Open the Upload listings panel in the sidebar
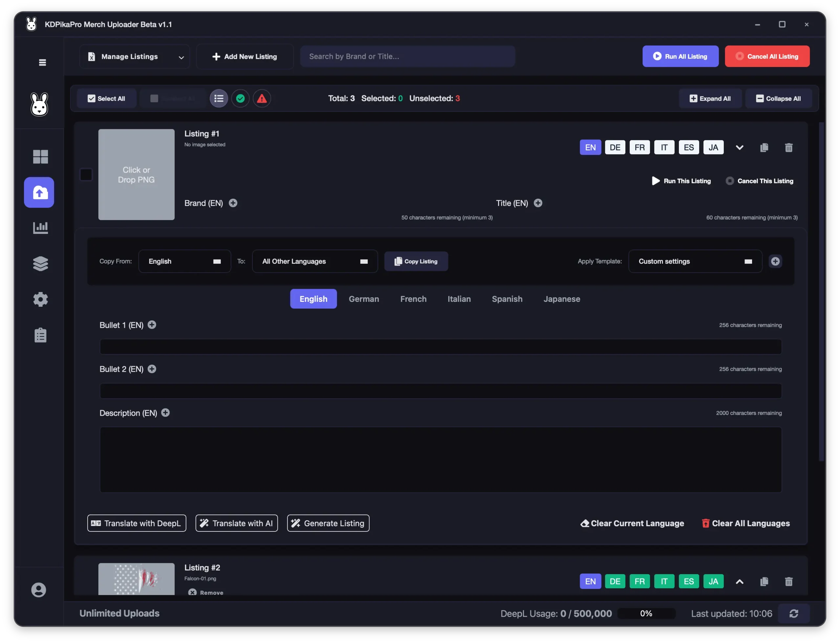 tap(39, 193)
